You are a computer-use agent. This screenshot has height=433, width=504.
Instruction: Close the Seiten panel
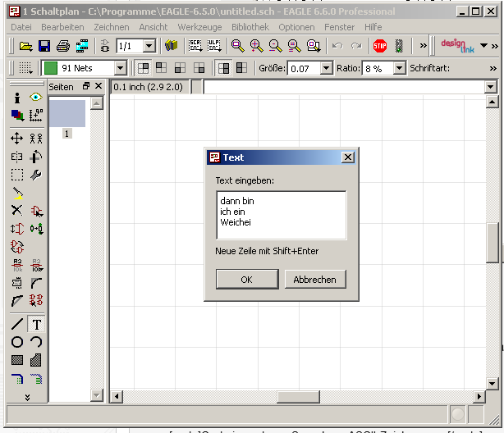coord(99,86)
